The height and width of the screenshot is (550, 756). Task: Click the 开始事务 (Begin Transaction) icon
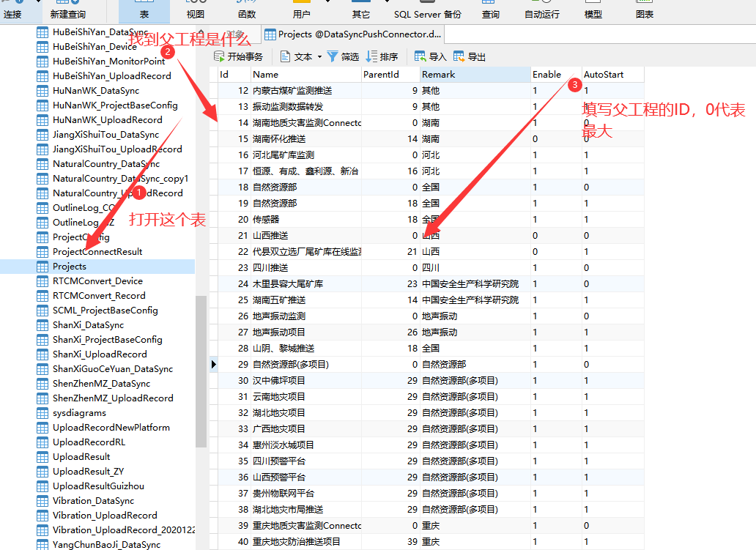coord(219,56)
